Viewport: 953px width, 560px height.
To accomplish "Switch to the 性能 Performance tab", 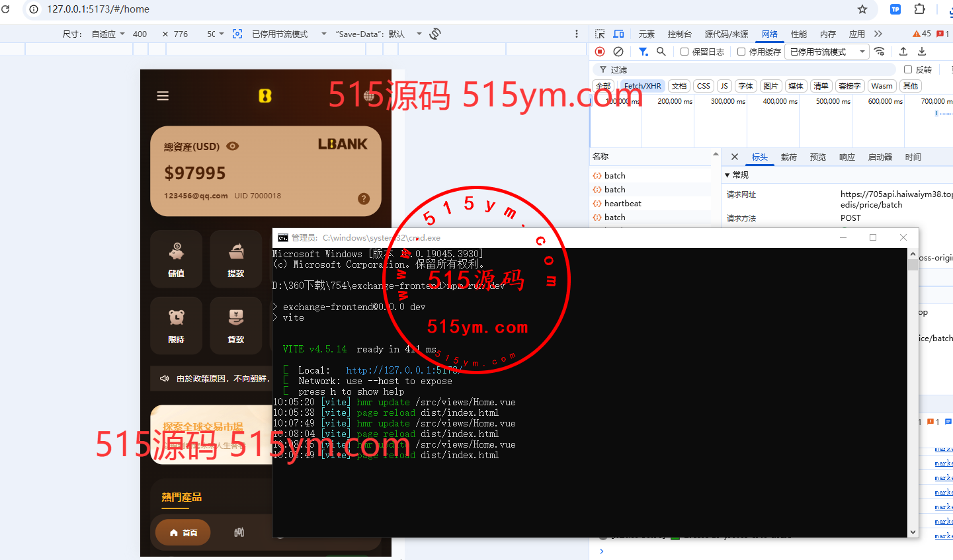I will tap(799, 34).
